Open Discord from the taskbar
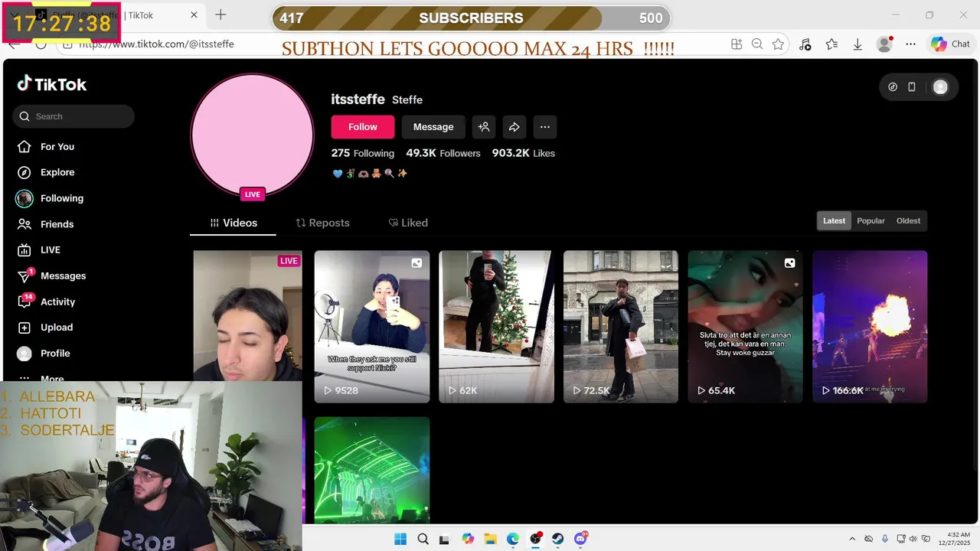Screen dimensions: 980x551 tap(581, 539)
